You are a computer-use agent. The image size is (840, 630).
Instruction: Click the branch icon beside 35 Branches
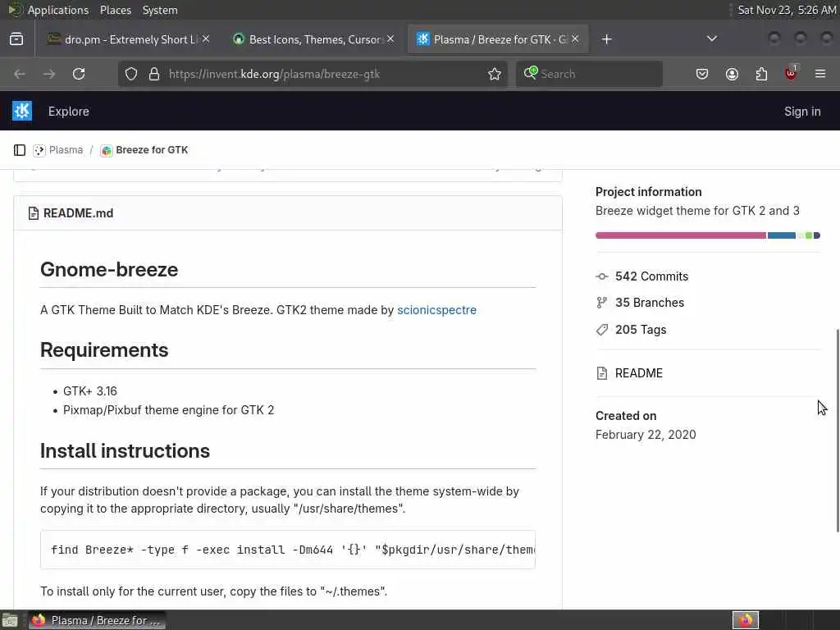[x=601, y=303]
